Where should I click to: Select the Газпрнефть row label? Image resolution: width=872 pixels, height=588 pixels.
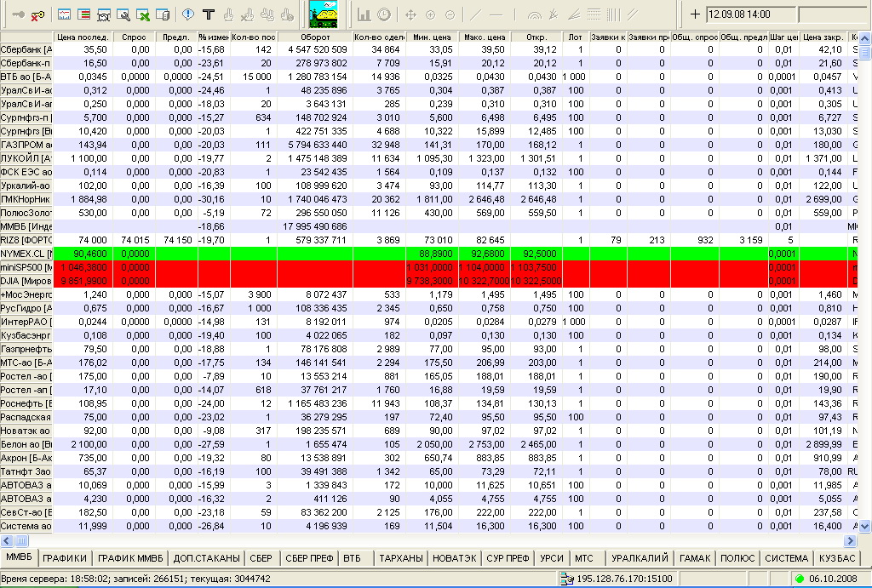click(26, 349)
